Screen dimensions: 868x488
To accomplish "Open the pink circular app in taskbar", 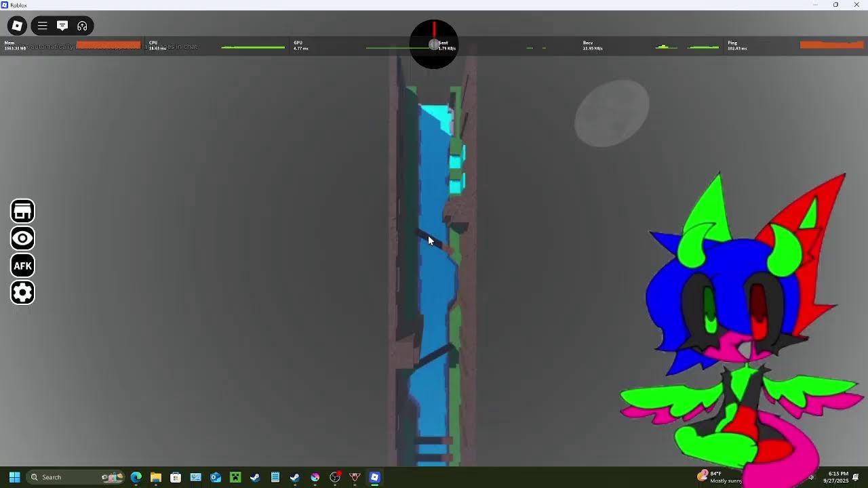I will pos(315,477).
